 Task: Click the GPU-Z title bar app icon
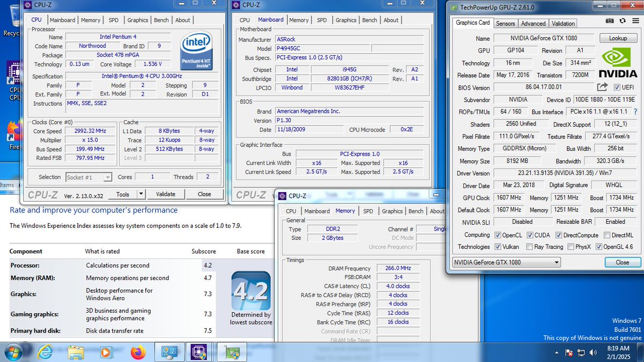coord(454,8)
